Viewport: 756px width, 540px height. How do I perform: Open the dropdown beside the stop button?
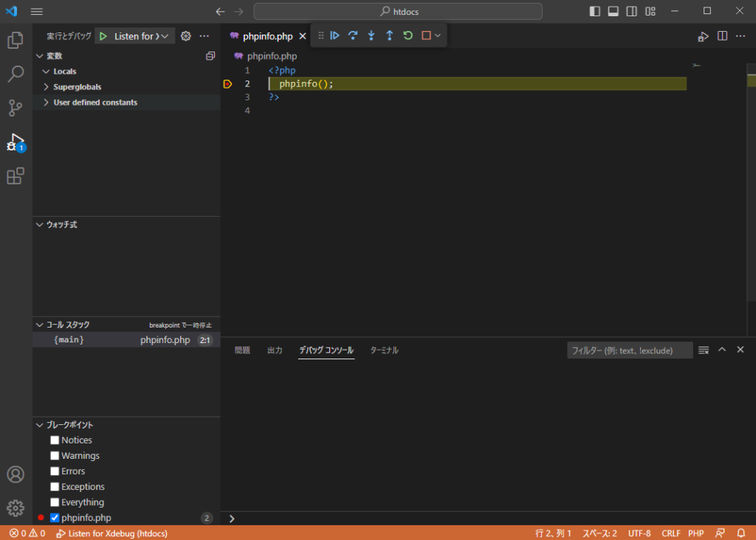[438, 35]
